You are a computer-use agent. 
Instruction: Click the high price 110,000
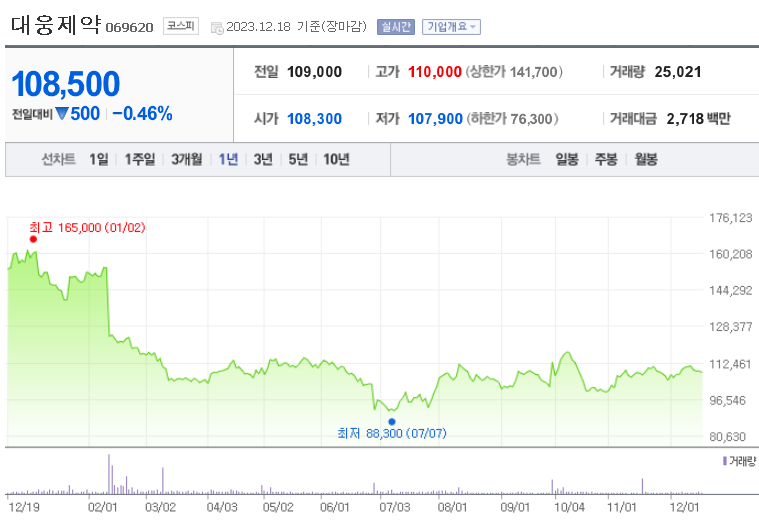pos(435,72)
